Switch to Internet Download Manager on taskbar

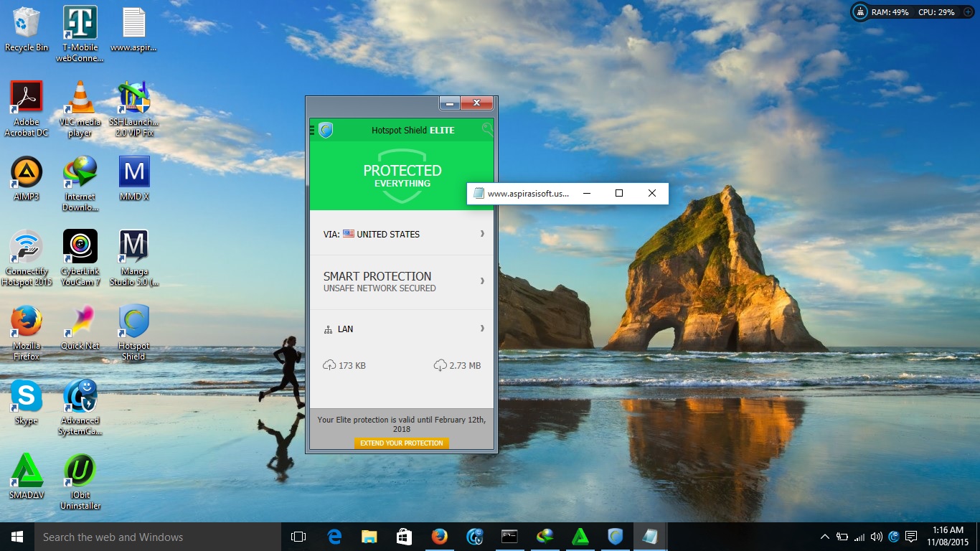[545, 537]
